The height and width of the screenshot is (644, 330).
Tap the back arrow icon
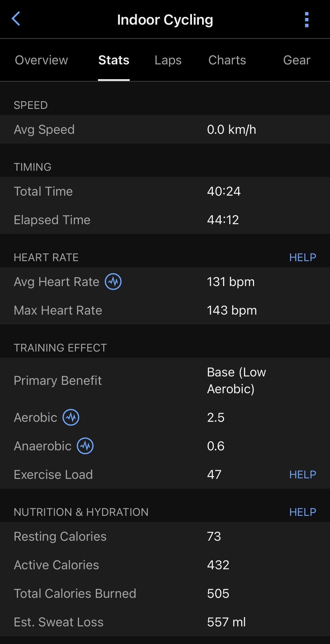[x=16, y=19]
